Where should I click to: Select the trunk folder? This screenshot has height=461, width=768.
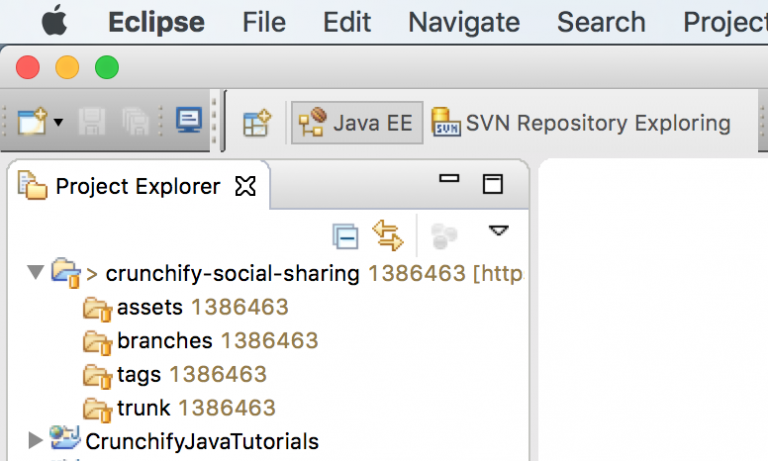point(143,407)
